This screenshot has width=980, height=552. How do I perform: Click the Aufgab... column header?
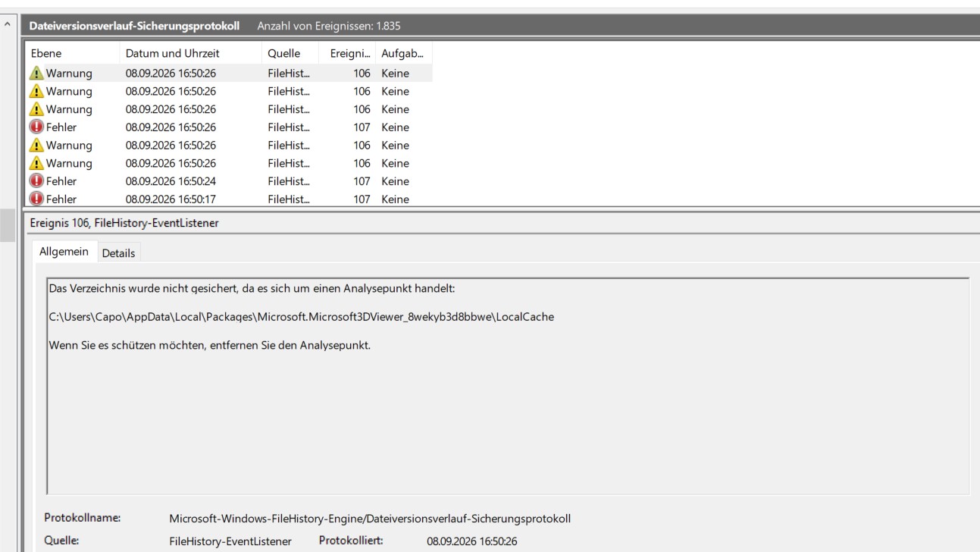[x=404, y=54]
